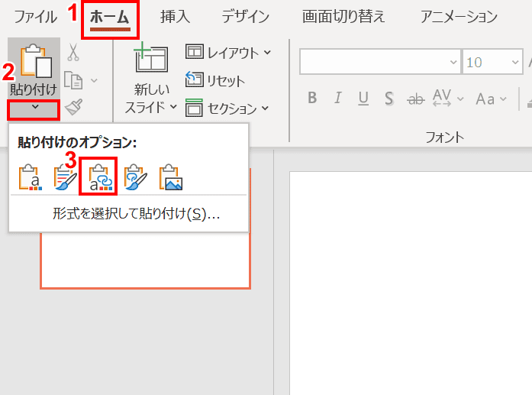Paste keeping source formatting option

point(65,177)
